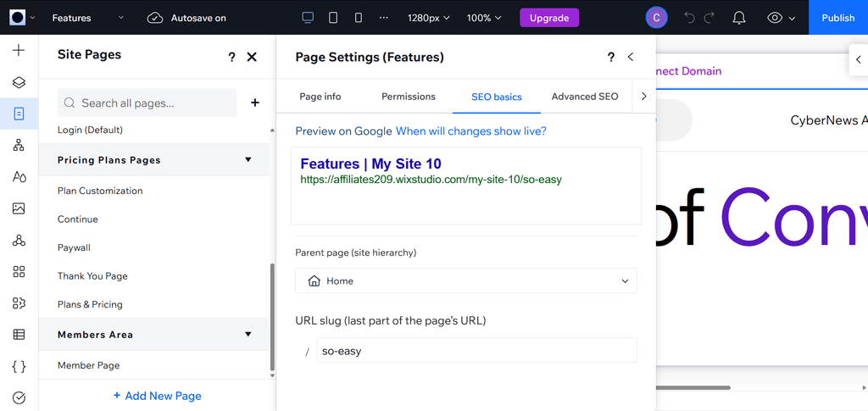This screenshot has height=411, width=868.
Task: Select the Thank You Page
Action: 92,275
